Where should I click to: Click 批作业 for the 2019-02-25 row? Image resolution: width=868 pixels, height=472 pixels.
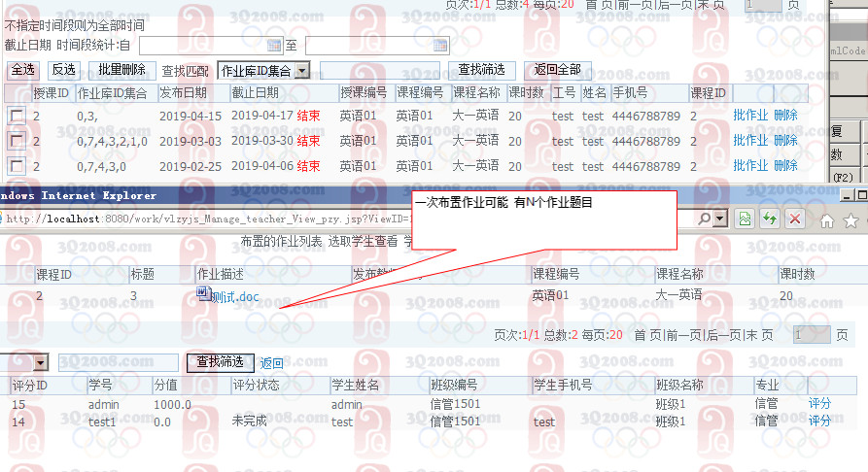pyautogui.click(x=750, y=165)
